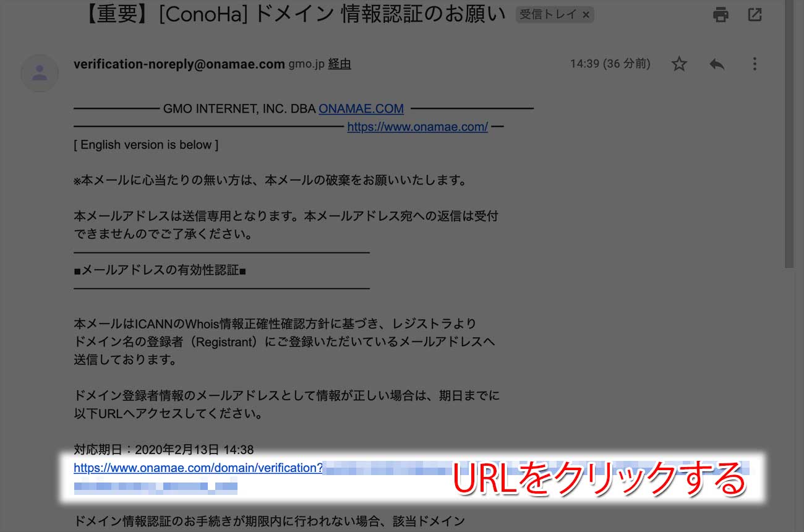Open the ONAMAE.COM link
This screenshot has height=532, width=804.
pos(361,109)
